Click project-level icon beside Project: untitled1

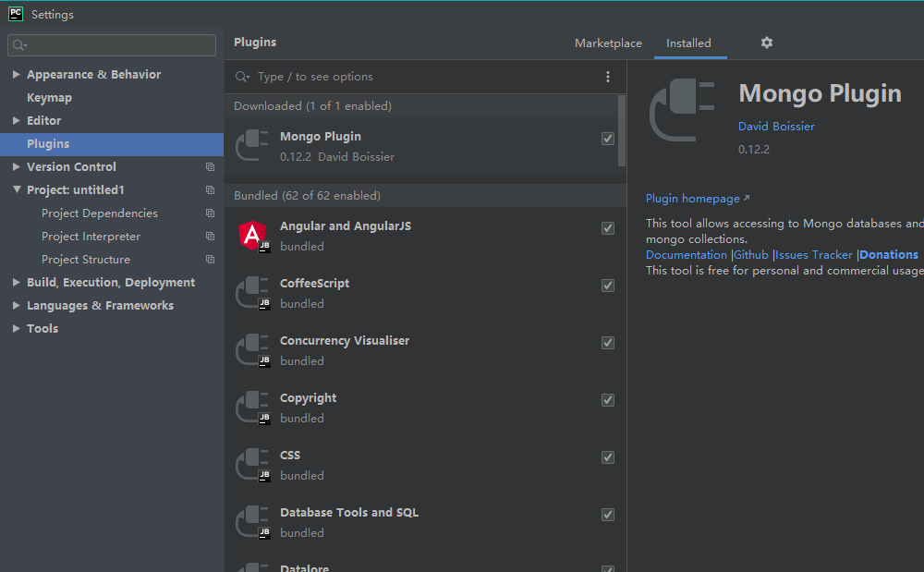click(210, 189)
